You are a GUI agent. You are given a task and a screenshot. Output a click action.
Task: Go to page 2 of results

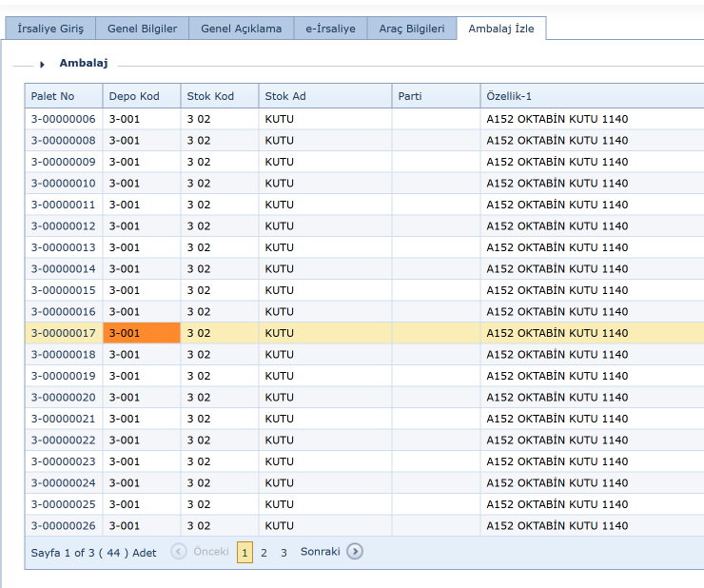click(264, 552)
